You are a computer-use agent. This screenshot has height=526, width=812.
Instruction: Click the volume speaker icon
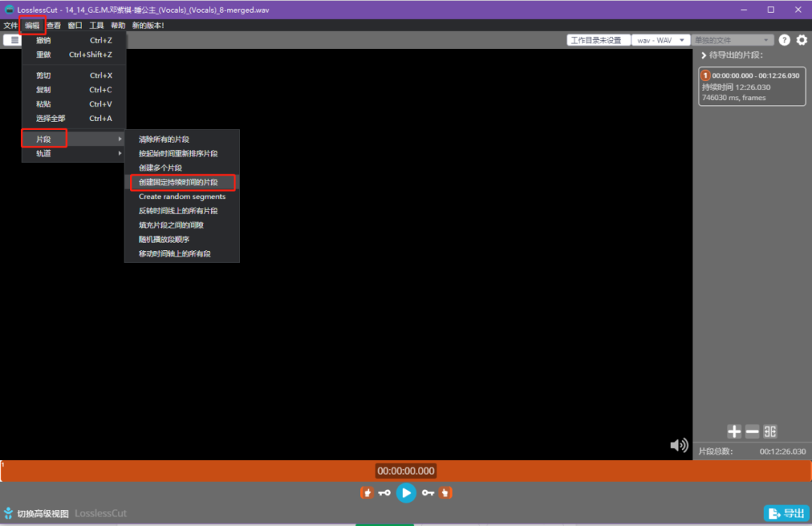point(679,446)
